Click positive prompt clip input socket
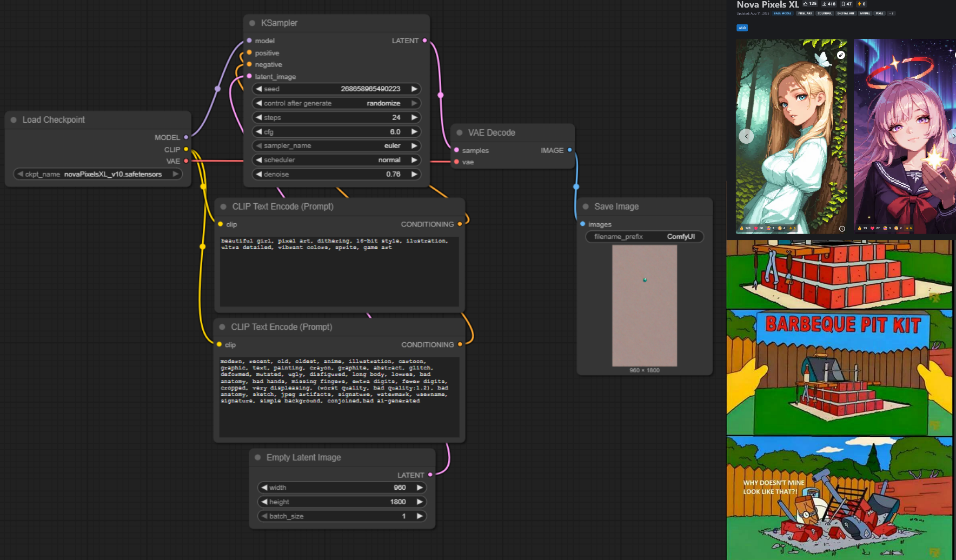This screenshot has width=956, height=560. [x=220, y=224]
